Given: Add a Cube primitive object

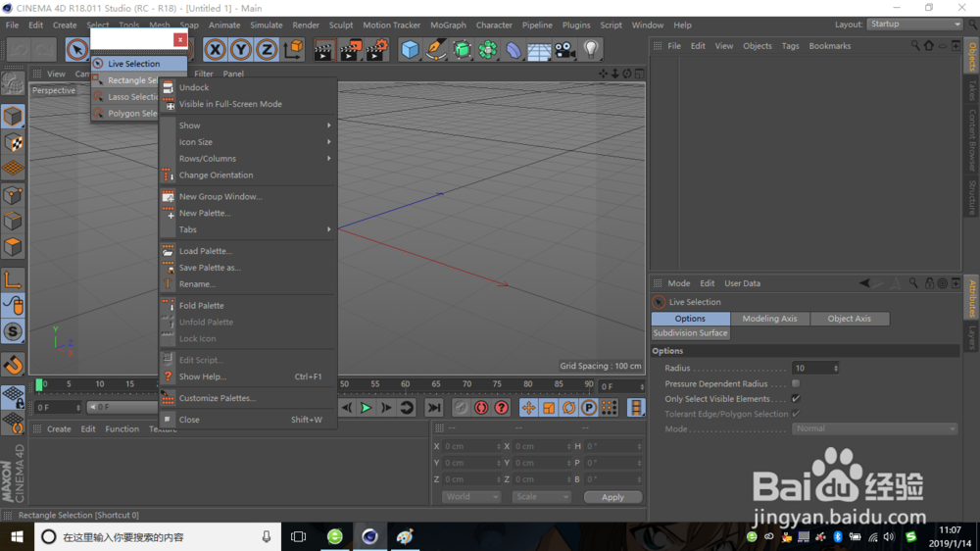Looking at the screenshot, I should point(410,49).
